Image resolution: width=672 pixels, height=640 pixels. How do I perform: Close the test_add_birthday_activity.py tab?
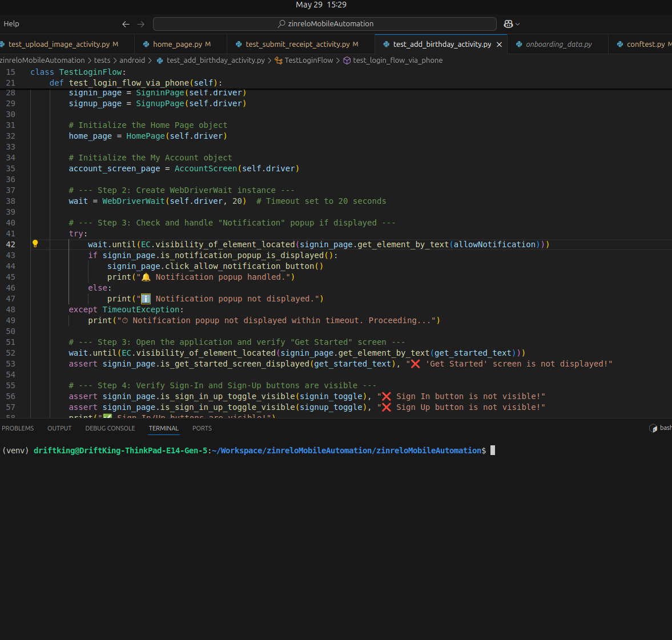[499, 45]
